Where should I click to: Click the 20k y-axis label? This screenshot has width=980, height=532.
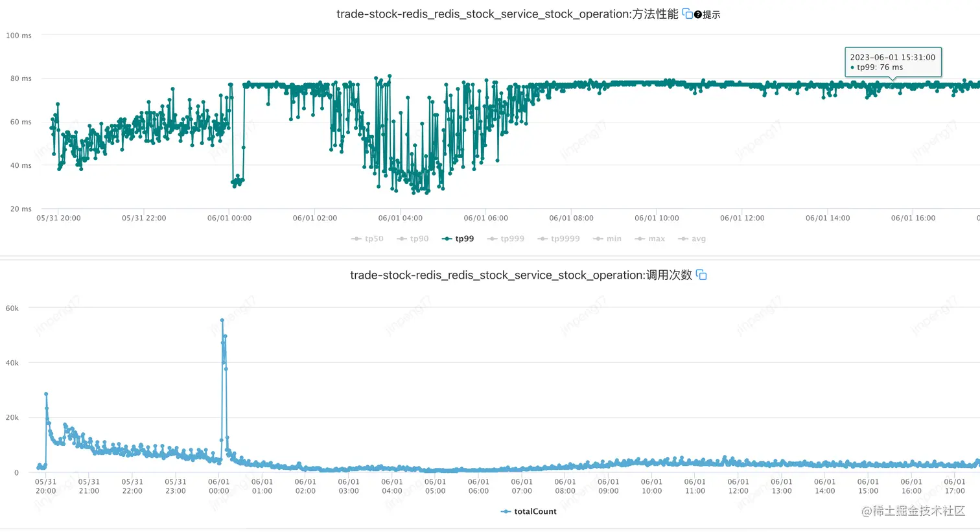(12, 417)
